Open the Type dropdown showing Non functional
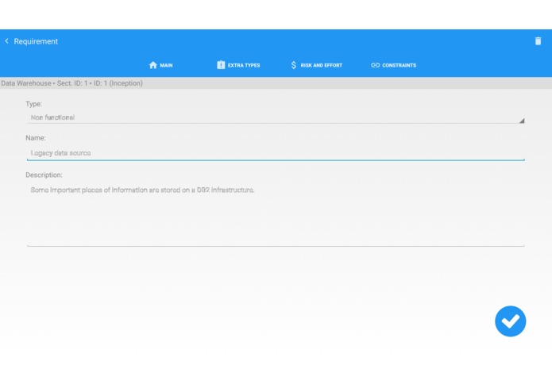The width and height of the screenshot is (552, 392). (x=276, y=117)
